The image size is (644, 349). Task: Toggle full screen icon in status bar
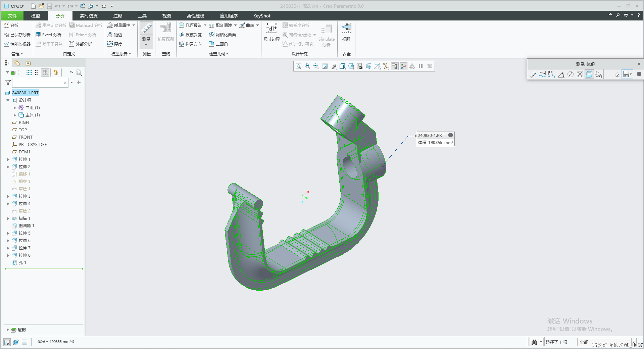pos(24,342)
